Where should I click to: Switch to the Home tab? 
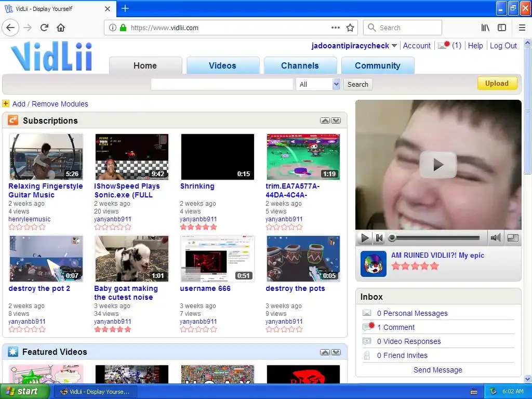pyautogui.click(x=145, y=65)
